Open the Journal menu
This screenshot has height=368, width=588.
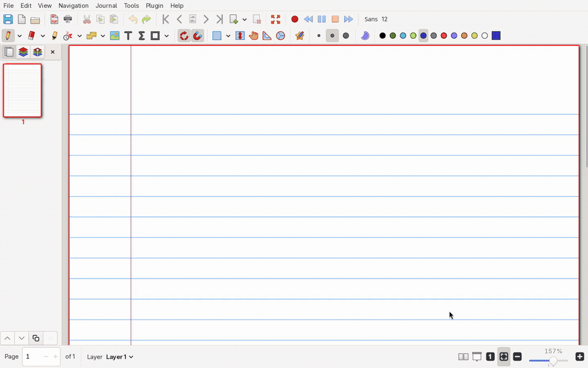point(106,6)
